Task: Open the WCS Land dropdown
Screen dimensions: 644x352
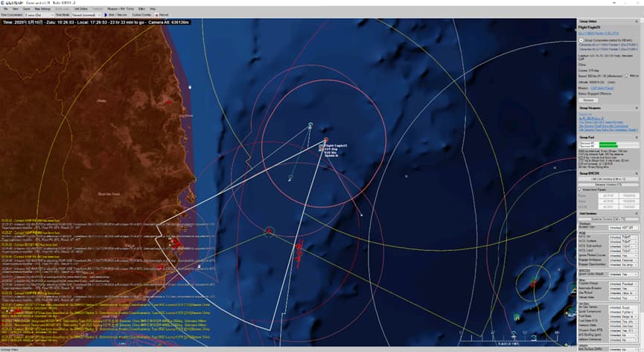Action: [x=623, y=251]
